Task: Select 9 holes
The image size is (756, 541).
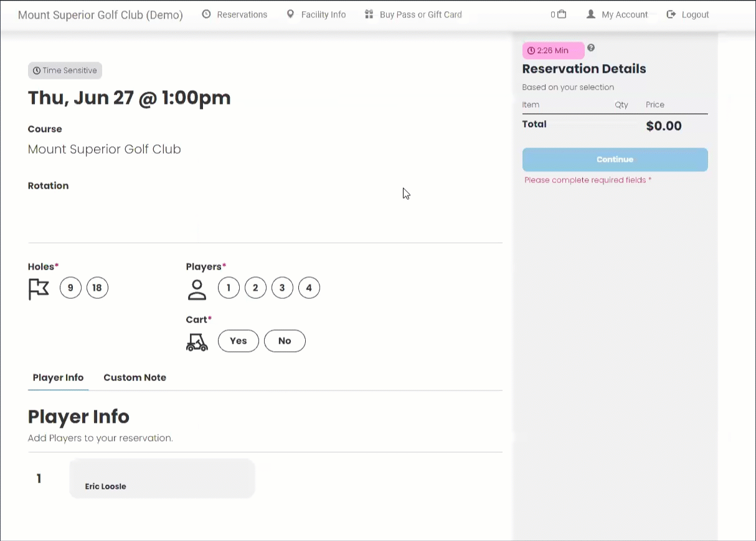Action: pos(70,288)
